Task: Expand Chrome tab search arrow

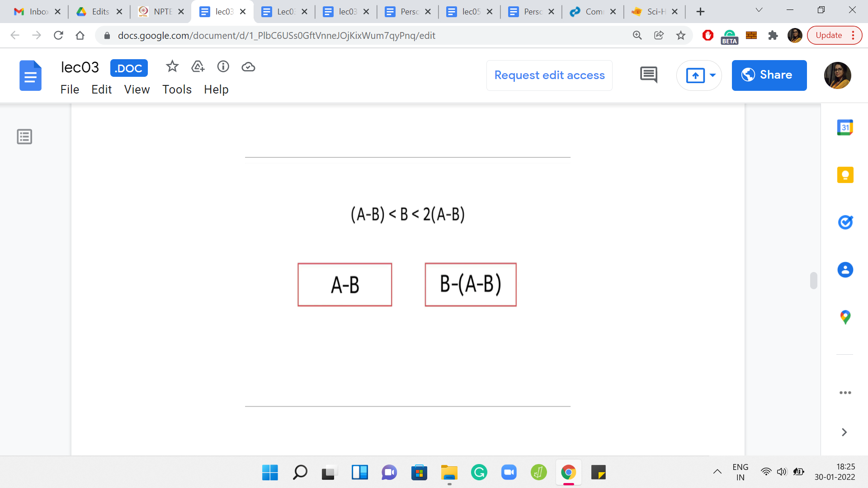Action: click(759, 10)
